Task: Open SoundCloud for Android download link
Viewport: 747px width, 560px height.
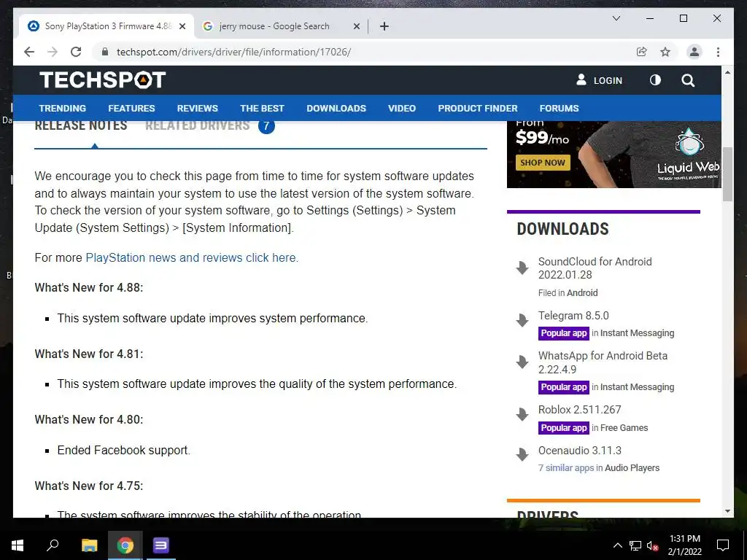Action: point(595,268)
